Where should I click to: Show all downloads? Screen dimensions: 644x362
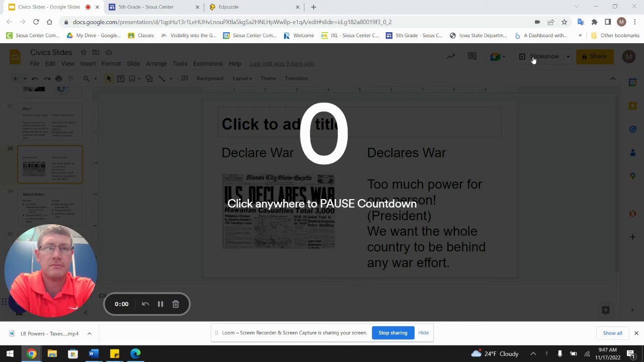pos(612,333)
